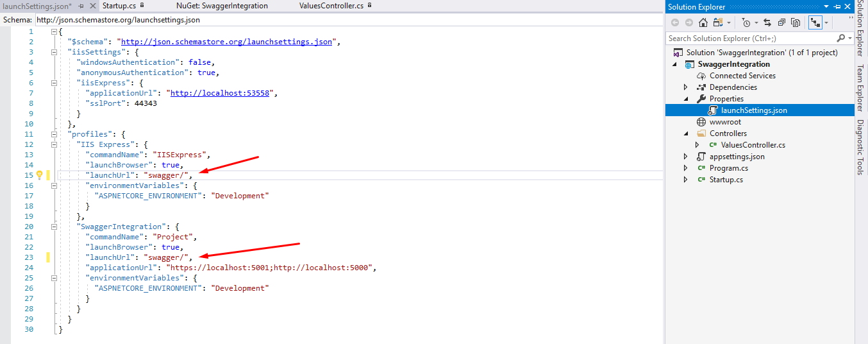Open dropdown next to Preview Selected Items

click(x=826, y=23)
